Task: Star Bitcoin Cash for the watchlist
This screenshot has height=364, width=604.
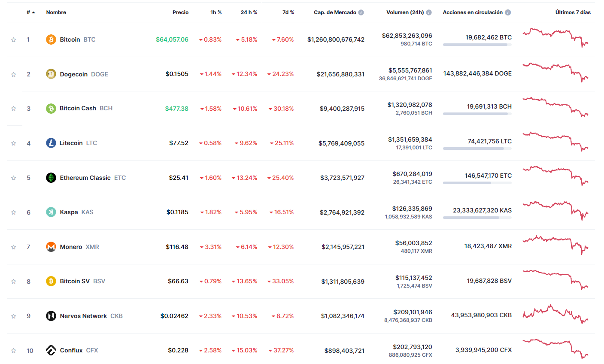Action: (13, 109)
